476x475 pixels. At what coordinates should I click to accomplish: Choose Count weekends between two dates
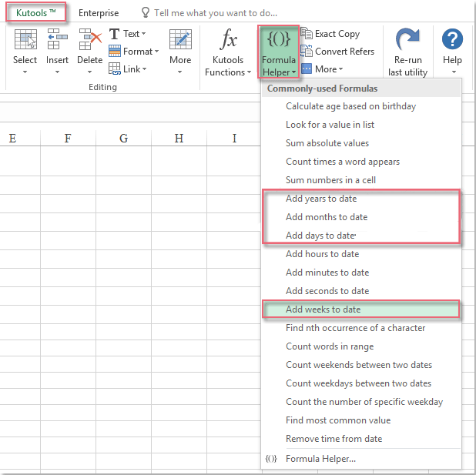pyautogui.click(x=361, y=365)
